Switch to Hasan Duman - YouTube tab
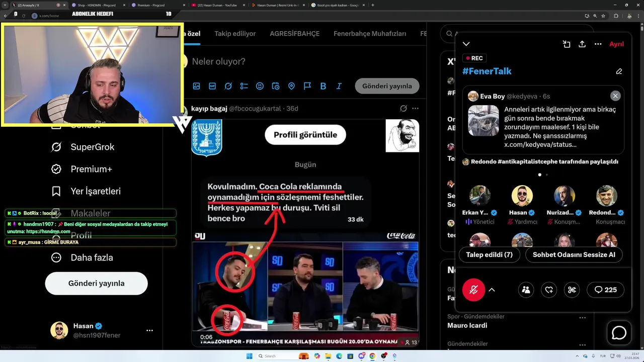 218,5
